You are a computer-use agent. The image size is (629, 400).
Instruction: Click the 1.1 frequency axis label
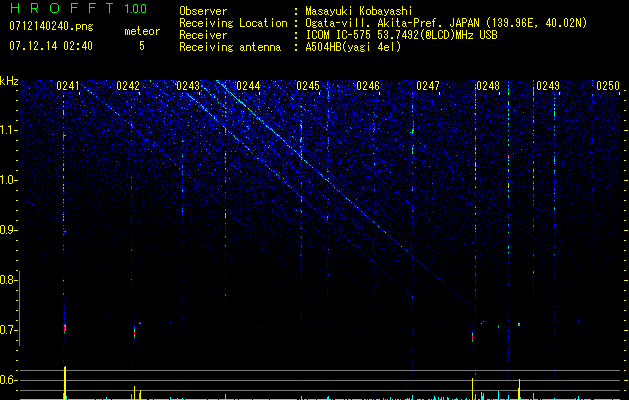click(x=7, y=130)
